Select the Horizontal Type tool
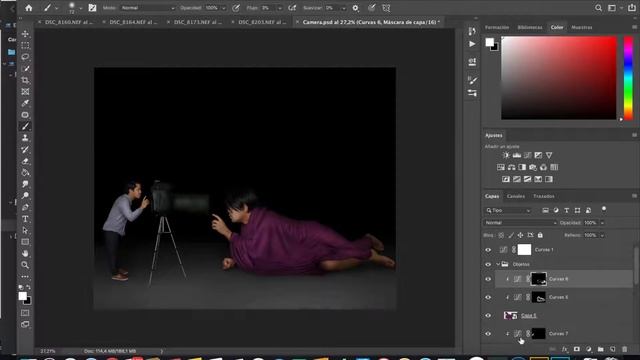The height and width of the screenshot is (360, 640). pyautogui.click(x=25, y=219)
